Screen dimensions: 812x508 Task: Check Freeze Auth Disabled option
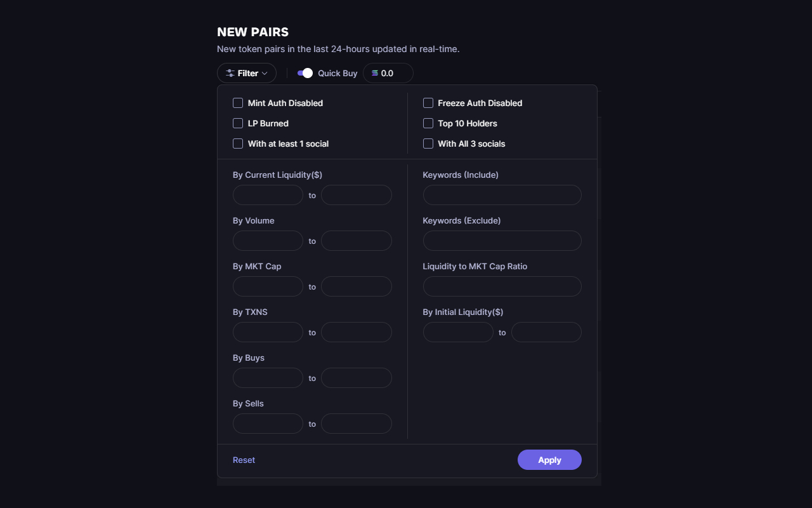point(428,103)
